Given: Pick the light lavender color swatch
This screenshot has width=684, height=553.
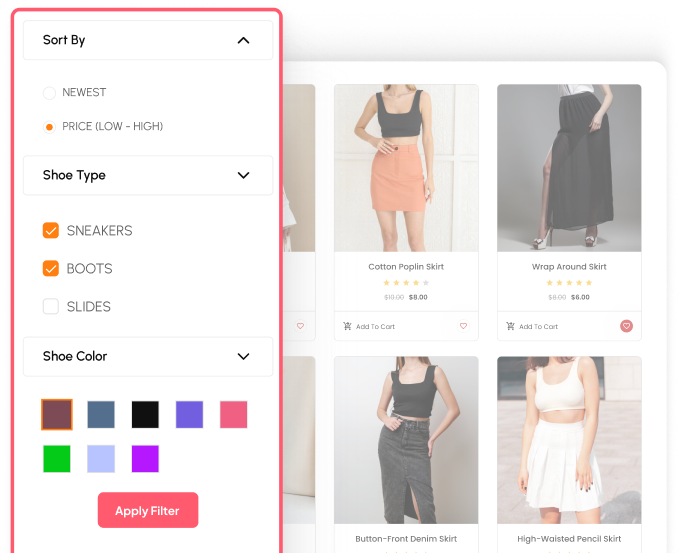Looking at the screenshot, I should [x=101, y=458].
